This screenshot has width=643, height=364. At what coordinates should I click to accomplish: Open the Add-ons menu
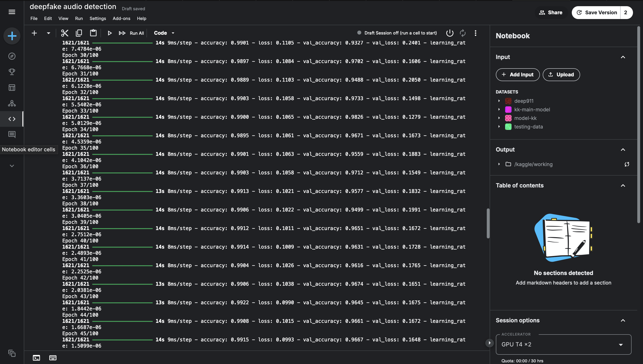point(121,19)
